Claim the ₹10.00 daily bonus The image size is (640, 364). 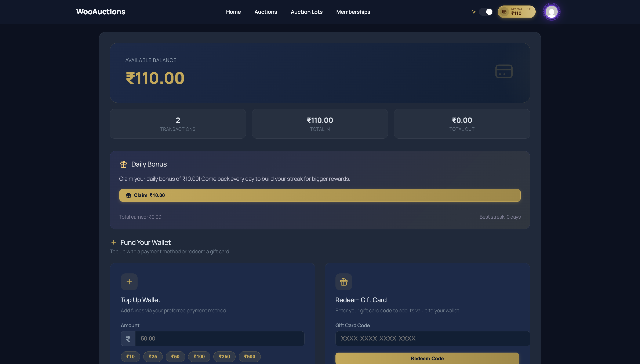click(320, 195)
